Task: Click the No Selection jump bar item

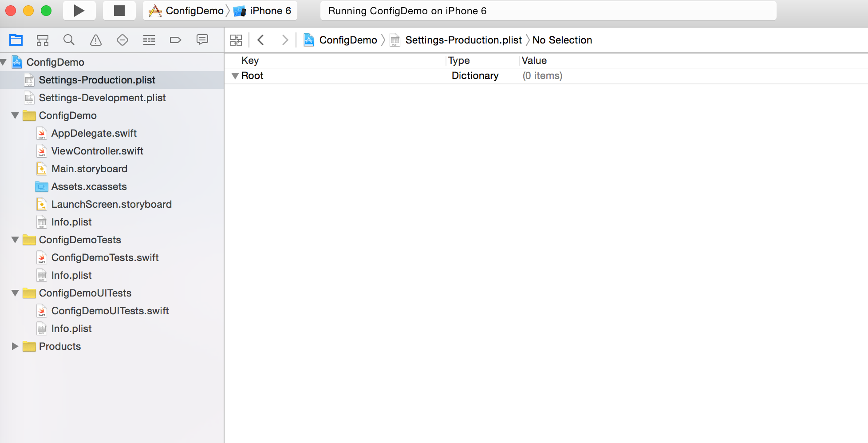Action: coord(562,40)
